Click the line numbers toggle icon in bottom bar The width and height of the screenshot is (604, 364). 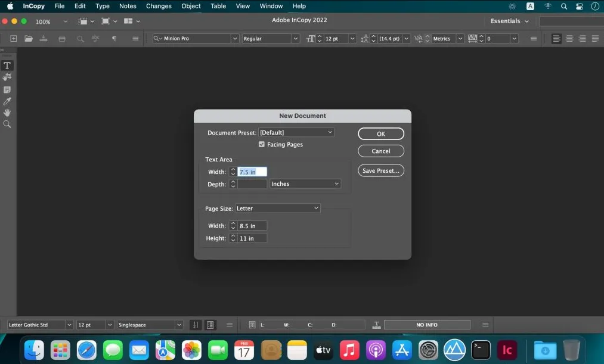click(x=196, y=325)
